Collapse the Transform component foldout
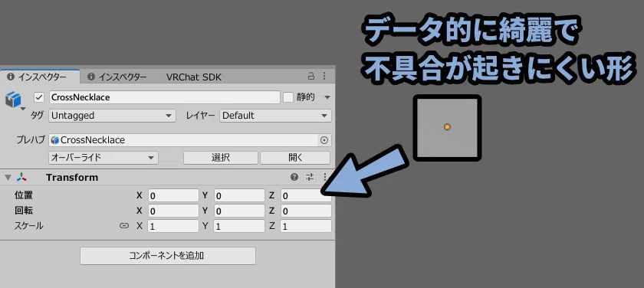This screenshot has height=288, width=644. pos(8,178)
